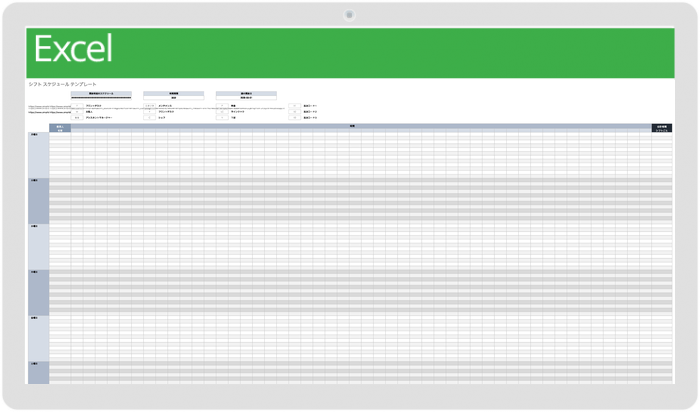
Task: Click the code box beside シェフ
Action: tap(150, 117)
